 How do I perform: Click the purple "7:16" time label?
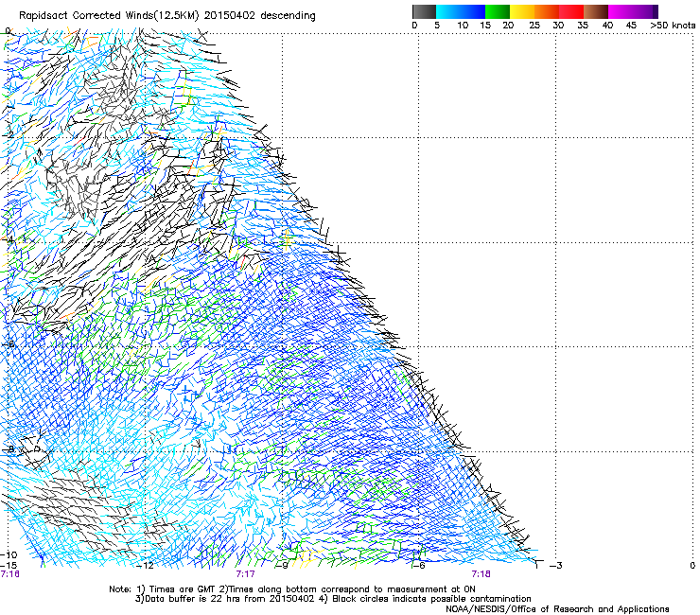9,574
